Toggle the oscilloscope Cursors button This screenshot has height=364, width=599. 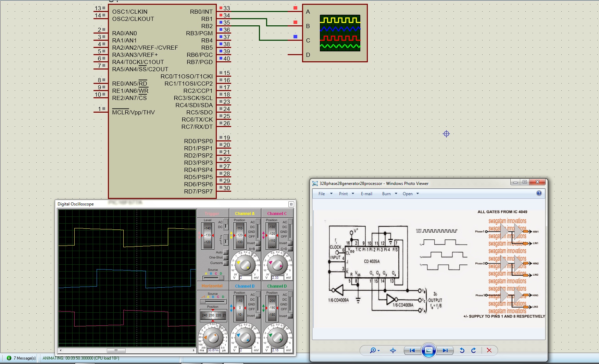tap(225, 263)
